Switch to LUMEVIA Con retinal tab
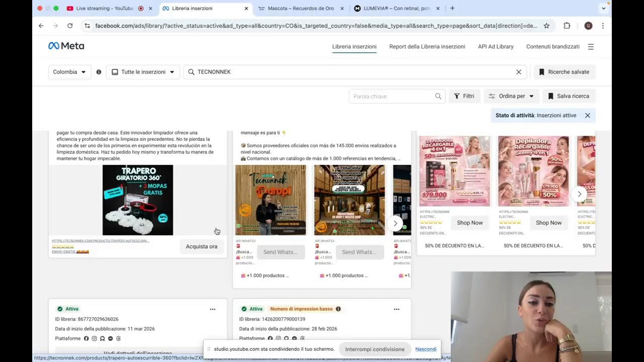Image resolution: width=644 pixels, height=362 pixels. tap(397, 9)
